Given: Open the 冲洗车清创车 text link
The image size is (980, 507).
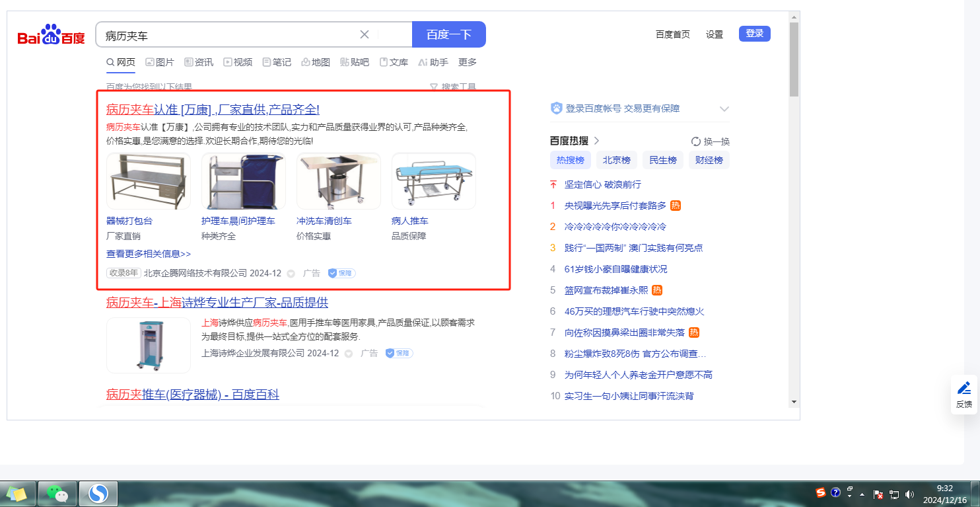Looking at the screenshot, I should click(324, 221).
